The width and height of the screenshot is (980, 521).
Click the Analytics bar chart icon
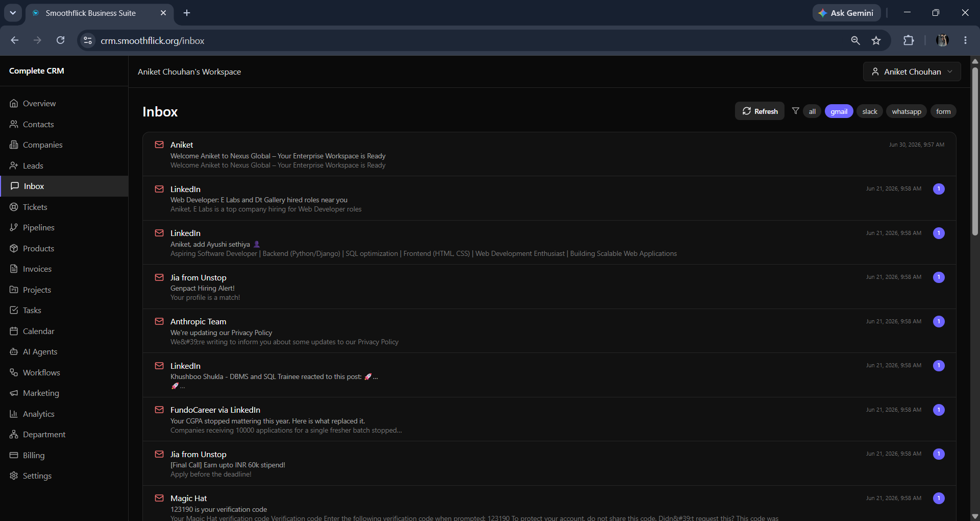(x=14, y=414)
